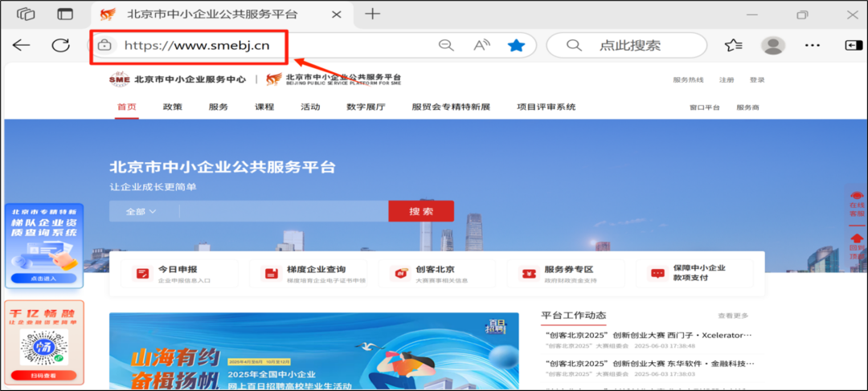Open browser Settings and more menu

[x=812, y=45]
